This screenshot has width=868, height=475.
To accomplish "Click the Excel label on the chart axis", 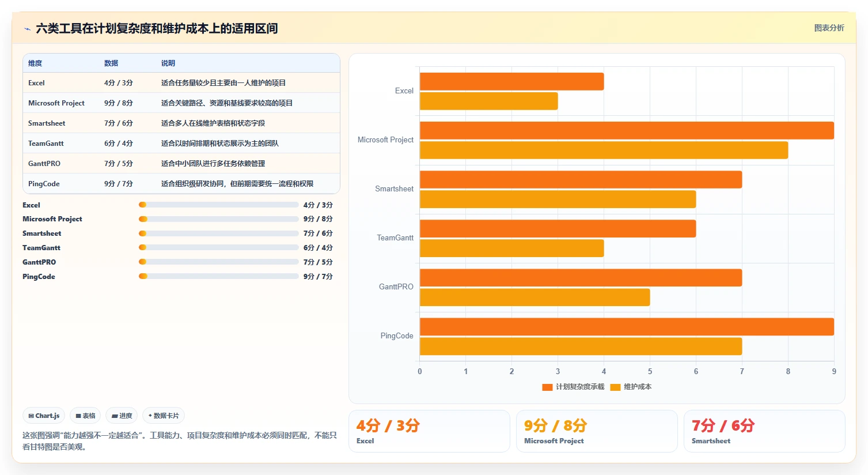I will point(404,91).
